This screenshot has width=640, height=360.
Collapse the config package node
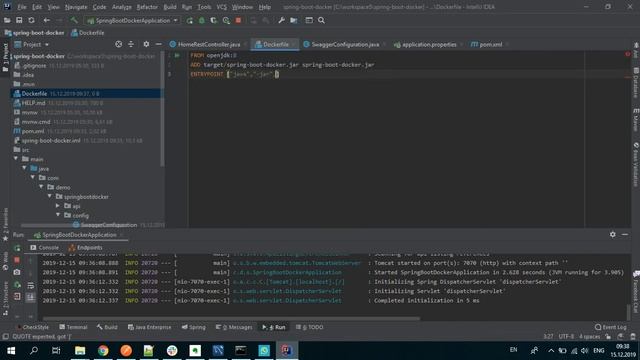(58, 215)
